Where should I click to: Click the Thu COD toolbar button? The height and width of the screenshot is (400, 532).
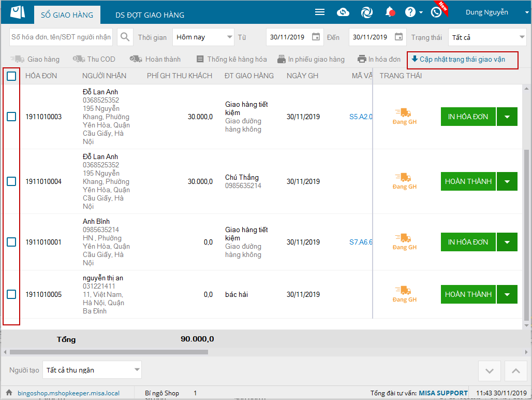[94, 59]
